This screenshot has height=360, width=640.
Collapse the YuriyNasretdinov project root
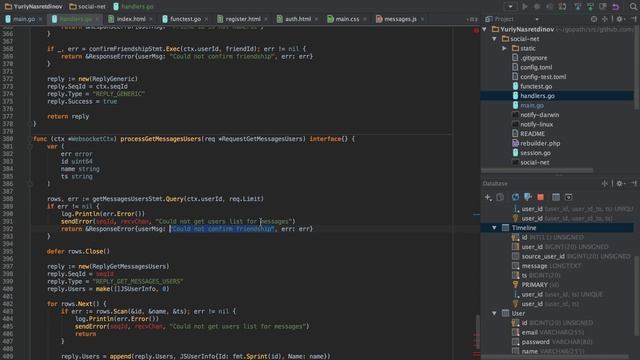(484, 29)
